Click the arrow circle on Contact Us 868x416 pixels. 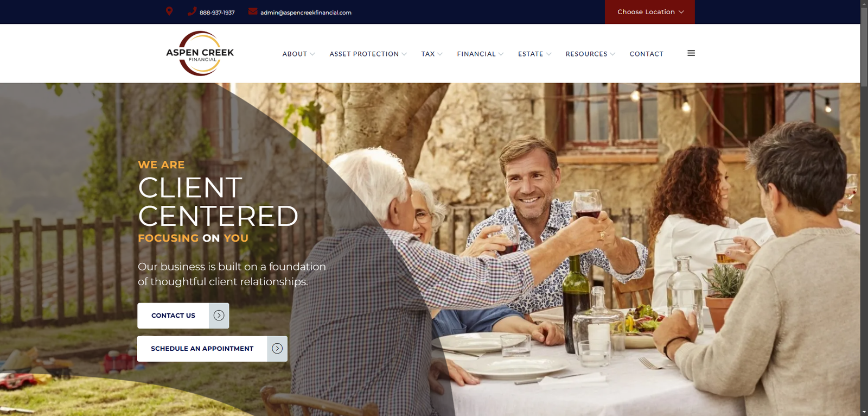[219, 316]
